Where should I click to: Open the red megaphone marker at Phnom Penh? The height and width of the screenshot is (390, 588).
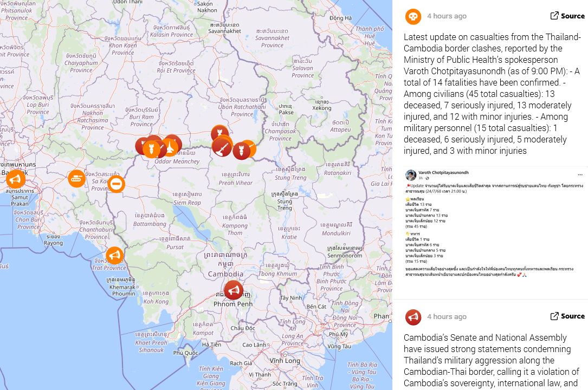[233, 290]
